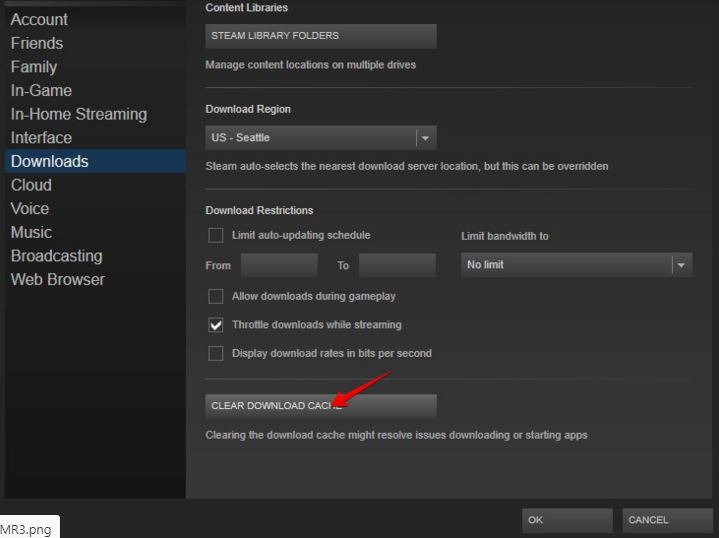Click the Cancel button
719x538 pixels.
(667, 520)
